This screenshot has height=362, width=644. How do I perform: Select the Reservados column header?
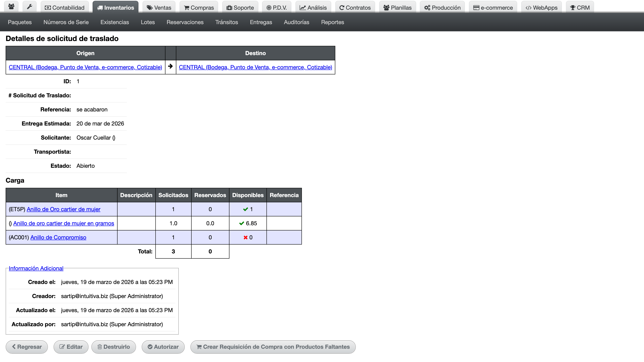tap(210, 195)
